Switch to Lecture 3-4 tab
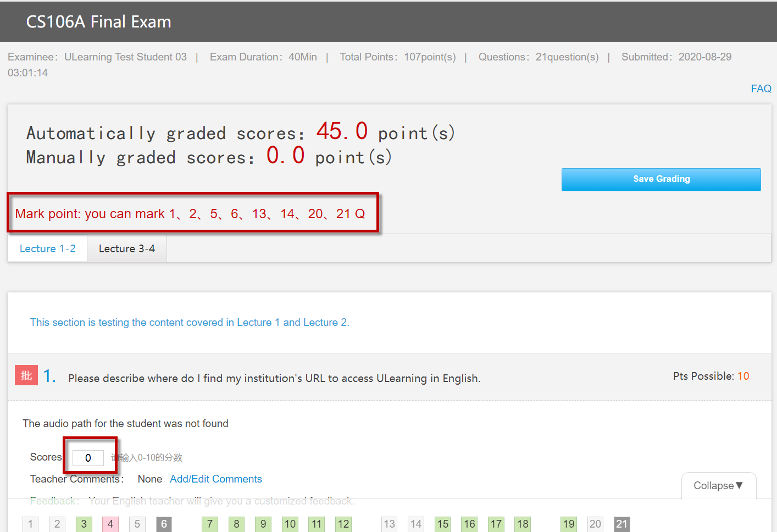Viewport: 777px width, 532px height. click(x=127, y=248)
